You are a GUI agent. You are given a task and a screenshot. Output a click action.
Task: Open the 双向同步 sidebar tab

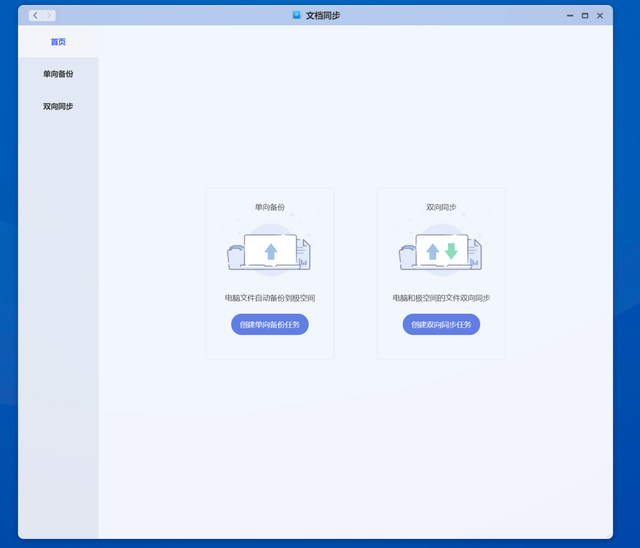(58, 106)
